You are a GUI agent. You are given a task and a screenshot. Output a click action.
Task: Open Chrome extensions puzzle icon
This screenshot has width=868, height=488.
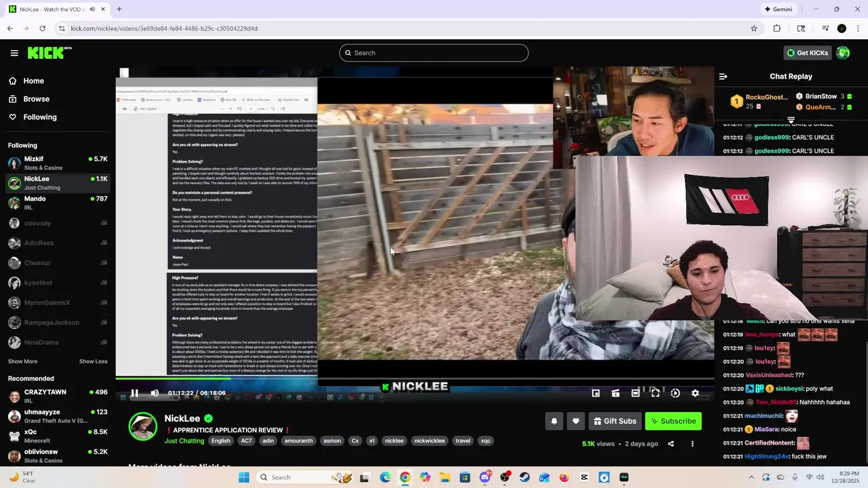[777, 28]
